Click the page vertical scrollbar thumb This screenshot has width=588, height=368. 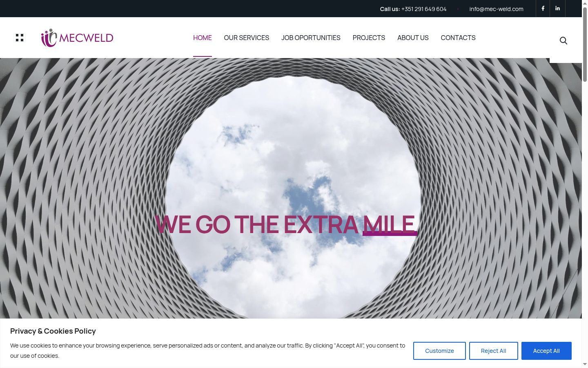(585, 44)
